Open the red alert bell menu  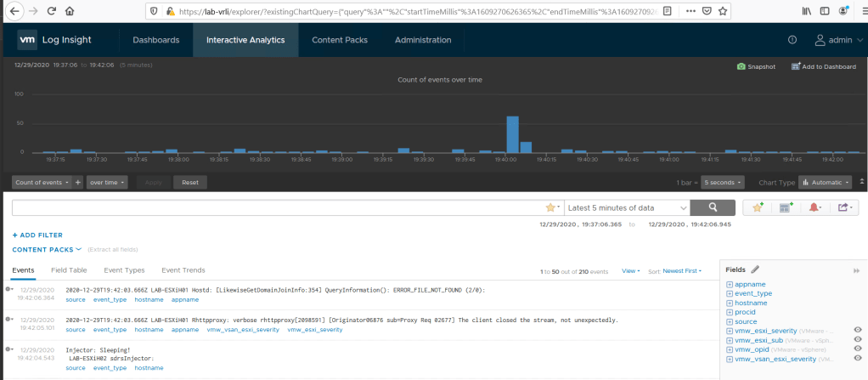tap(816, 207)
